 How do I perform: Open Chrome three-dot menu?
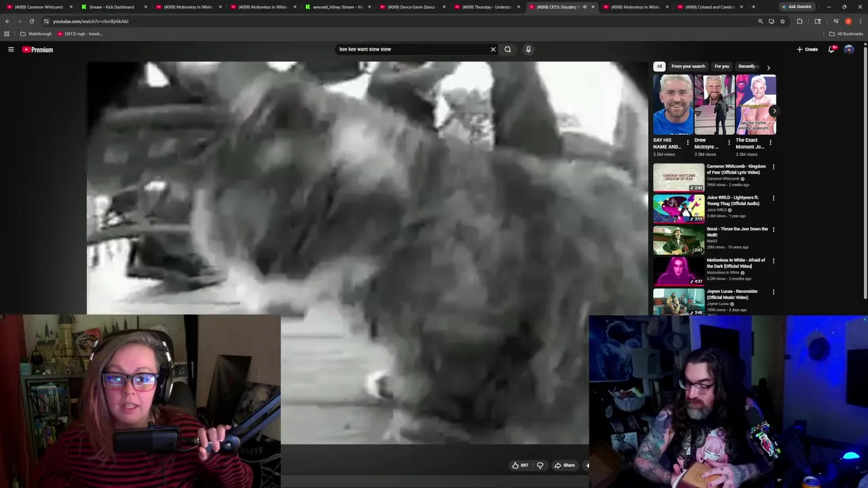tap(860, 21)
